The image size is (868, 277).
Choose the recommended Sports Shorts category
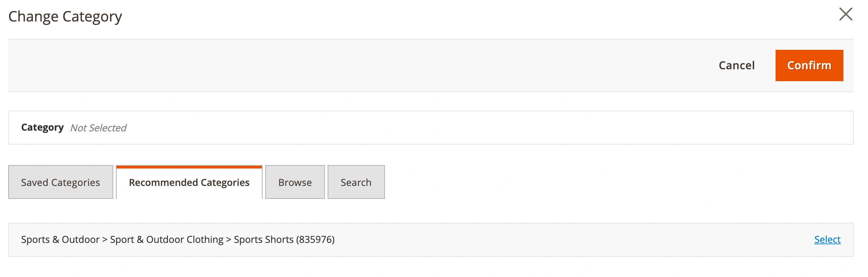coord(827,239)
